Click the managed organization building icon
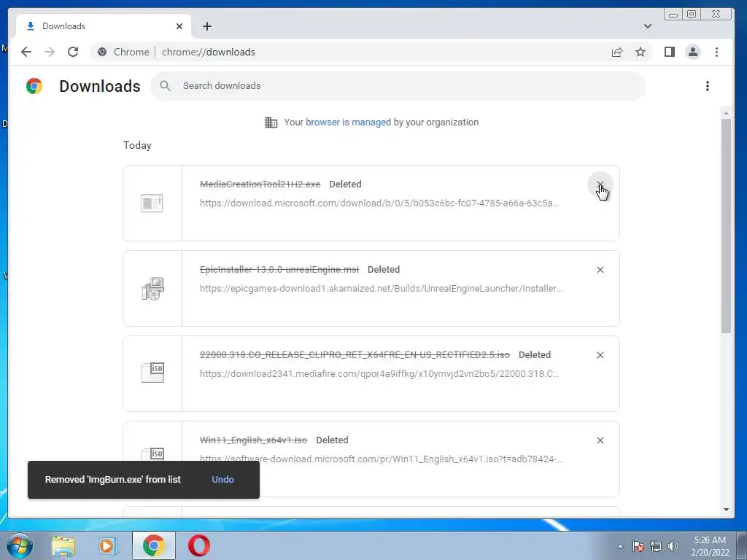 [271, 122]
